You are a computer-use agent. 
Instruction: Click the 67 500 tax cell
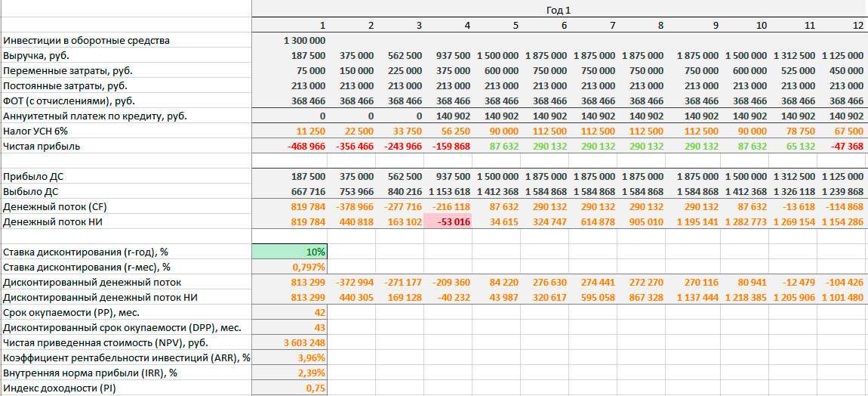point(842,131)
